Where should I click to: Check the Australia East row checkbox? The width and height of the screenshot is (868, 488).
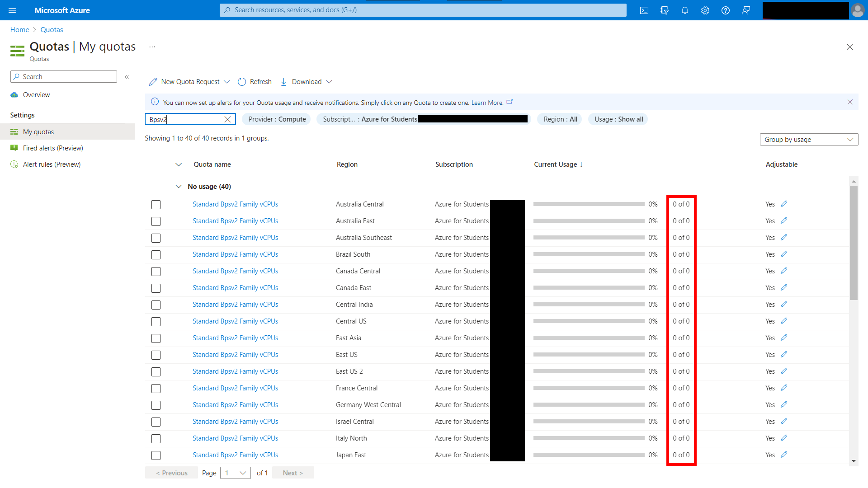coord(156,221)
